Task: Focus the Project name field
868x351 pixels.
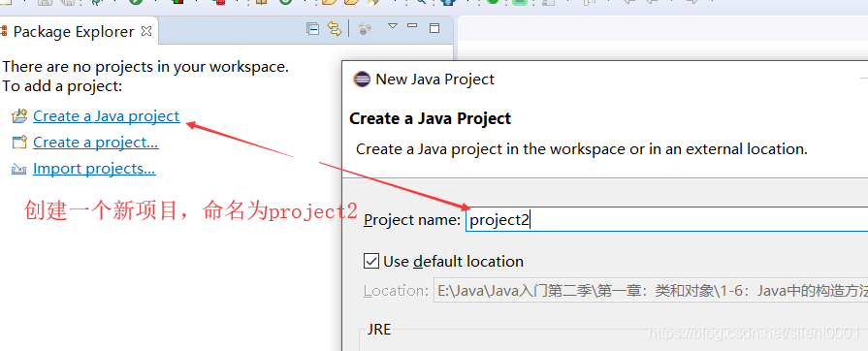Action: pyautogui.click(x=666, y=220)
